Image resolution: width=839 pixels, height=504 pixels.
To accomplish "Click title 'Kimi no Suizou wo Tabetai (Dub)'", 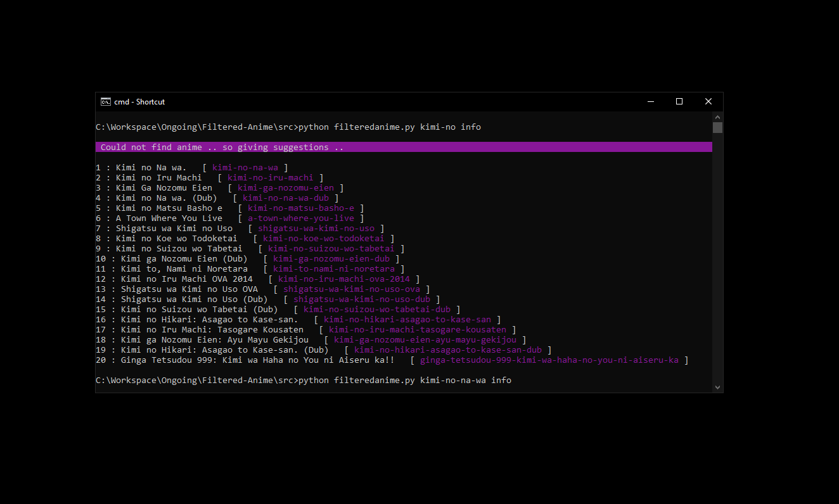I will click(x=199, y=310).
